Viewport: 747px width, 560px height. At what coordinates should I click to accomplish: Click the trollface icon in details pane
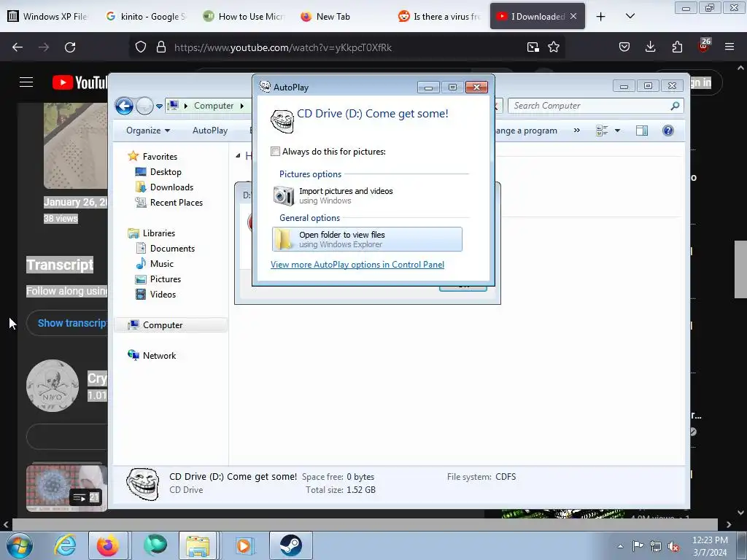point(142,483)
